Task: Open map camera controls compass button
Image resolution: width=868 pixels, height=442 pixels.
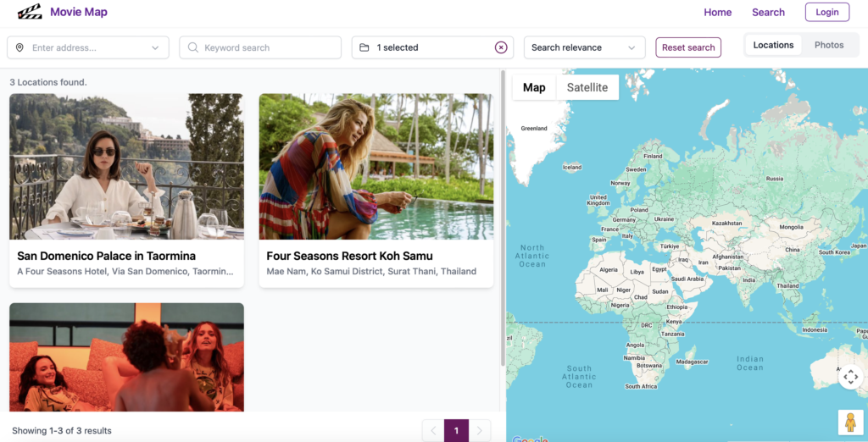Action: [x=850, y=377]
